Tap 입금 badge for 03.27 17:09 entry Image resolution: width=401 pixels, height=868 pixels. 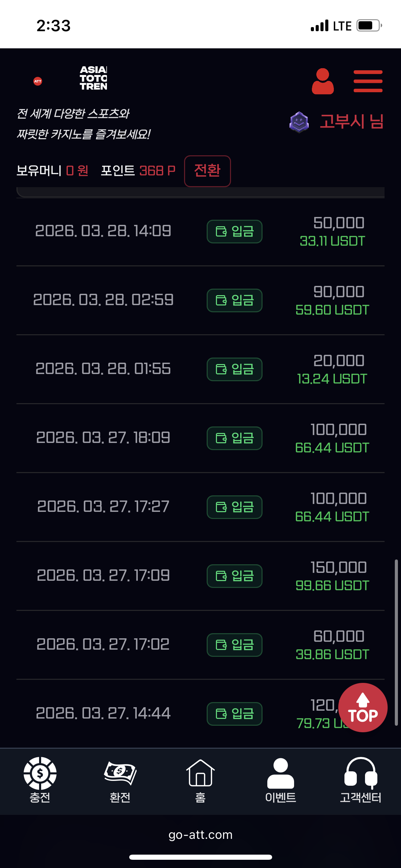click(x=234, y=576)
